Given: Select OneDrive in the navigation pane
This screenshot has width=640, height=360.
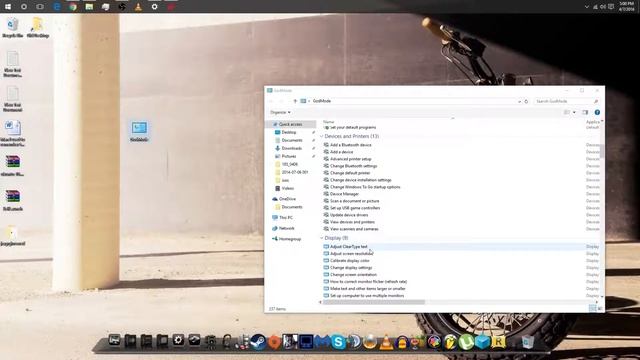Looking at the screenshot, I should (287, 199).
